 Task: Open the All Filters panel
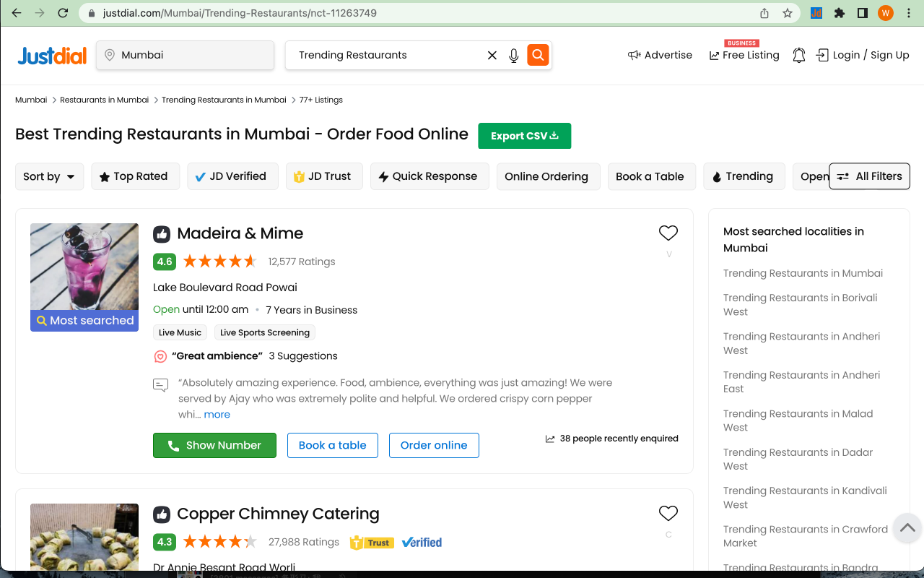pyautogui.click(x=869, y=176)
